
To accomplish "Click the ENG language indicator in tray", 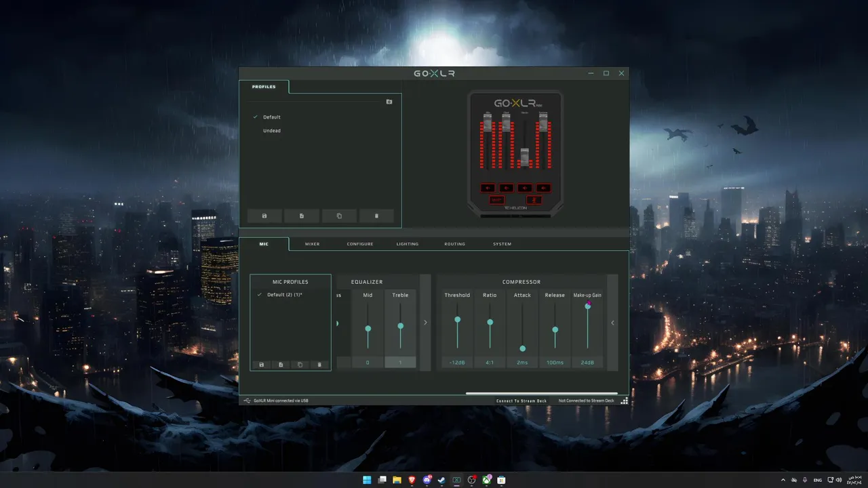I will (x=818, y=480).
